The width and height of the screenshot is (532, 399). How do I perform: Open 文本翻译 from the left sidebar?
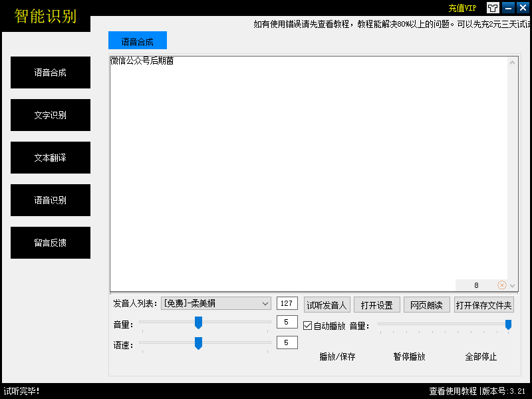(51, 158)
